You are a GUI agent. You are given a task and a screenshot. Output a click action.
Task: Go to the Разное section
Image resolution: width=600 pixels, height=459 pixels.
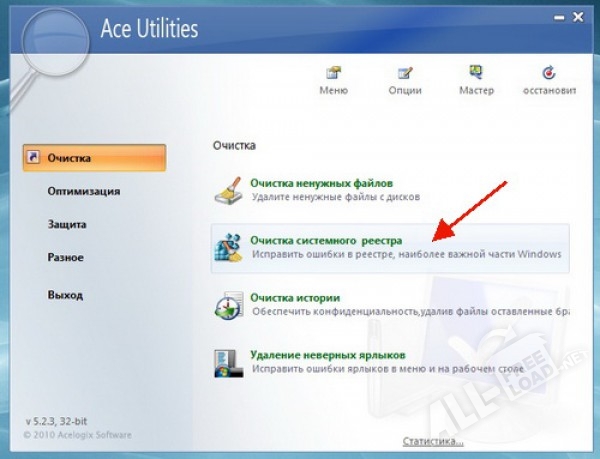(x=66, y=257)
